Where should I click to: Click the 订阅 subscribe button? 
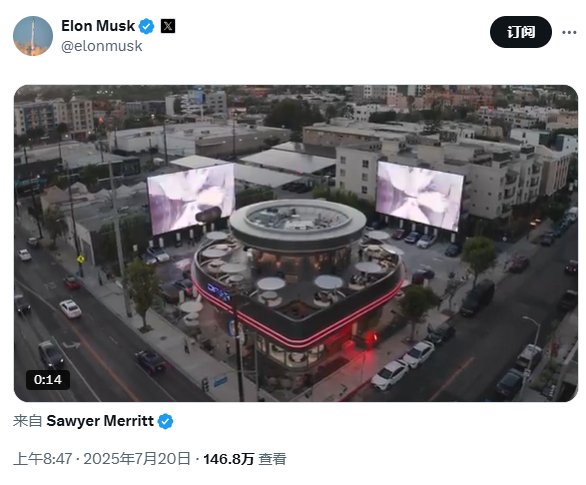pyautogui.click(x=521, y=32)
